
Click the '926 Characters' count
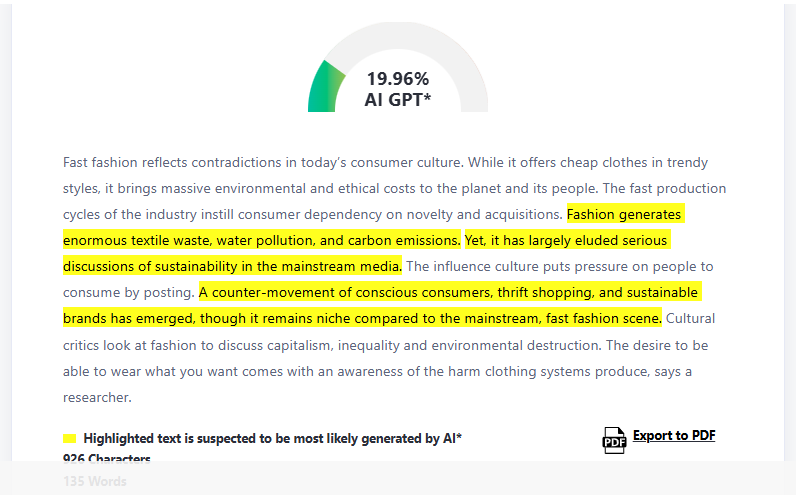pos(106,459)
